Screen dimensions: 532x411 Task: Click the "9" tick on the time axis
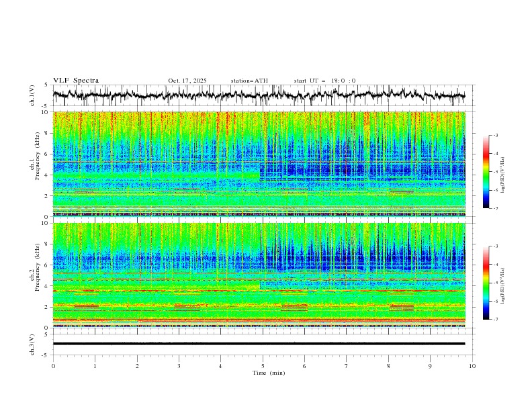point(430,366)
